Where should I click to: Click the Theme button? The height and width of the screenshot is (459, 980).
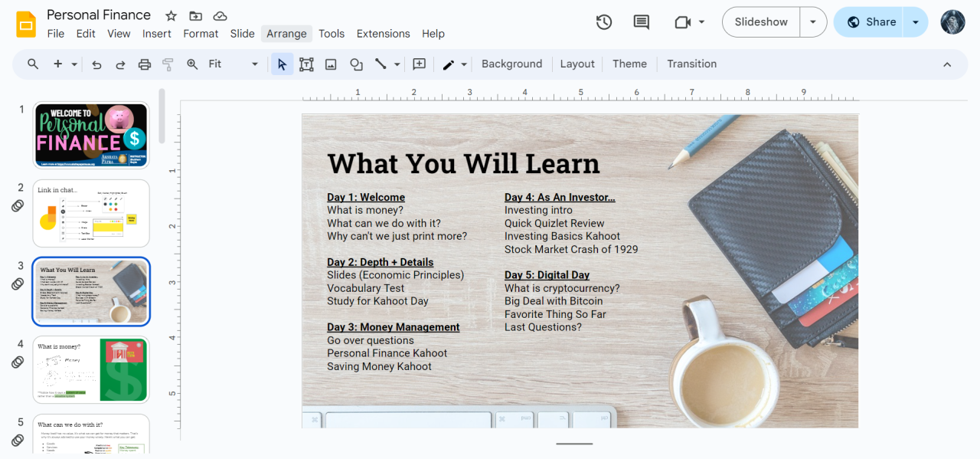click(629, 64)
